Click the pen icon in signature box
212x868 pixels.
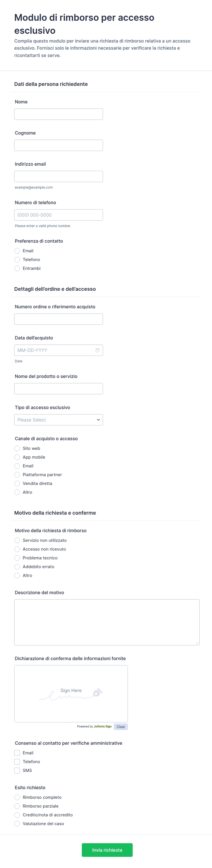click(97, 692)
